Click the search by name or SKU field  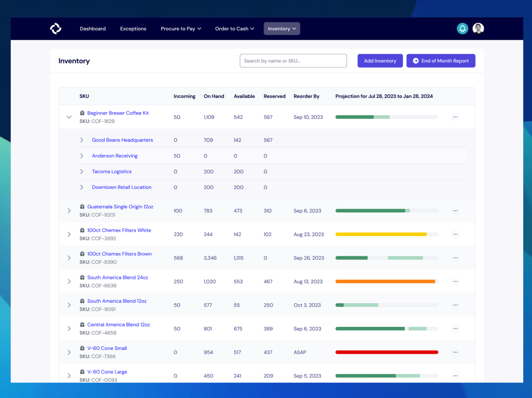point(293,61)
